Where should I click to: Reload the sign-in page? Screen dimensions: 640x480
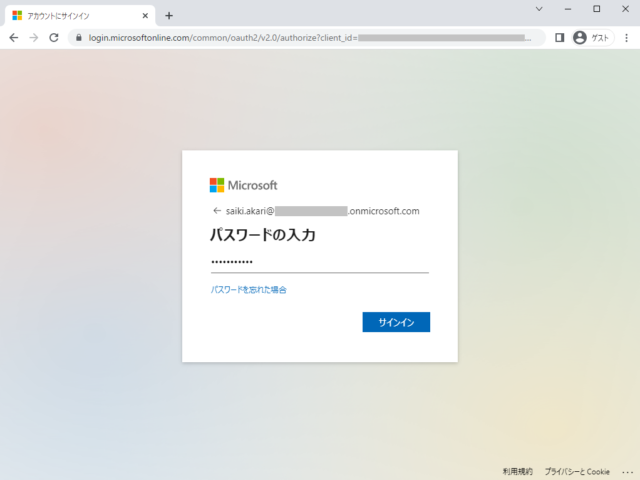[x=54, y=38]
